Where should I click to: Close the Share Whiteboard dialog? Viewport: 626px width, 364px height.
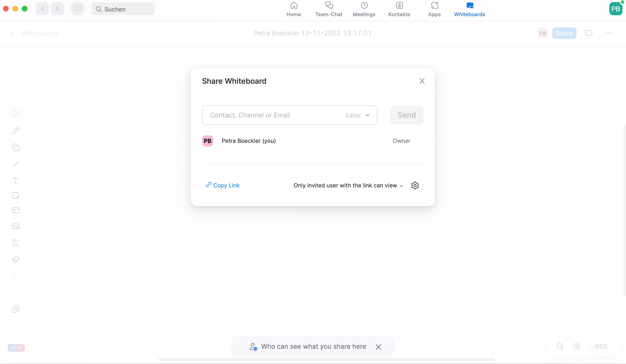click(x=422, y=81)
